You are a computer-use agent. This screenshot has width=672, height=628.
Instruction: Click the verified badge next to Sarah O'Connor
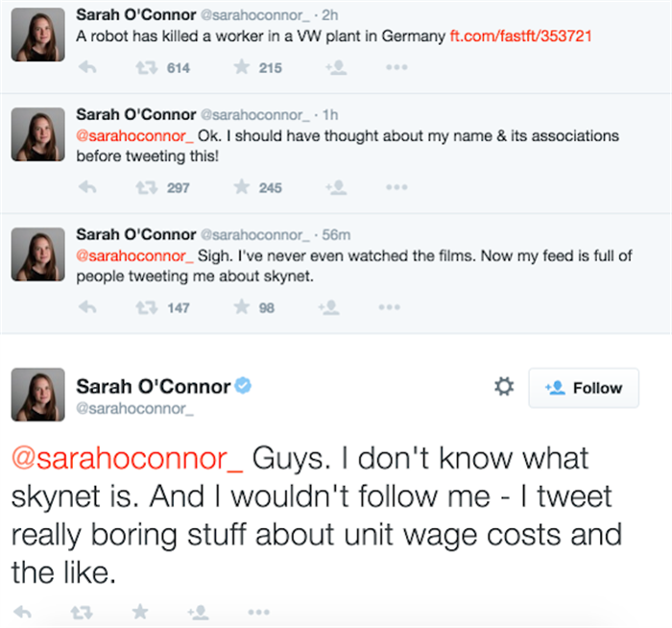pos(245,387)
